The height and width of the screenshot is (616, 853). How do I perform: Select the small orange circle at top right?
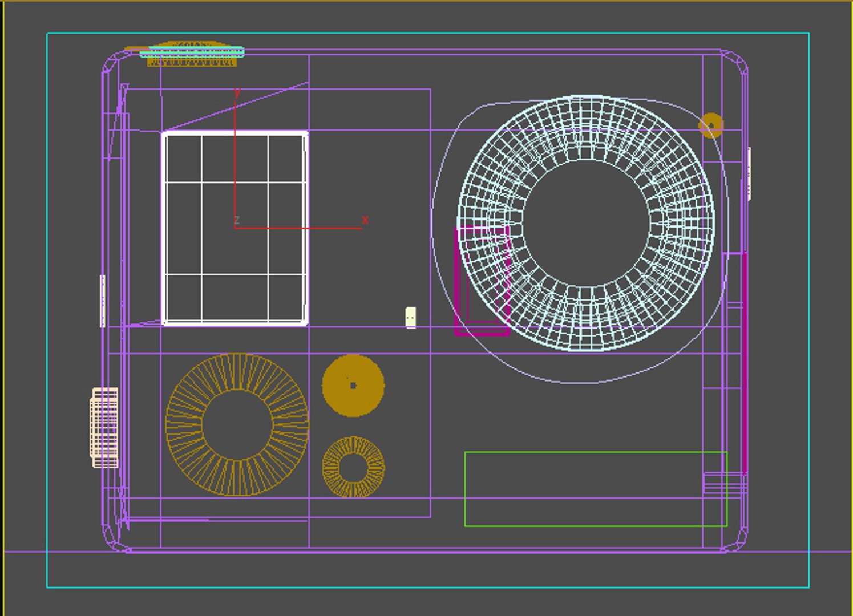[711, 125]
